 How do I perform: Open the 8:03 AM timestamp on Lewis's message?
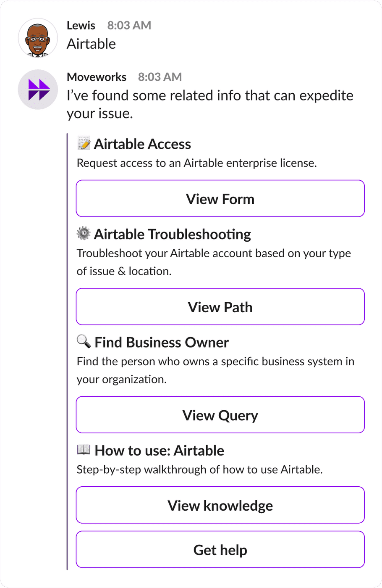[x=129, y=26]
